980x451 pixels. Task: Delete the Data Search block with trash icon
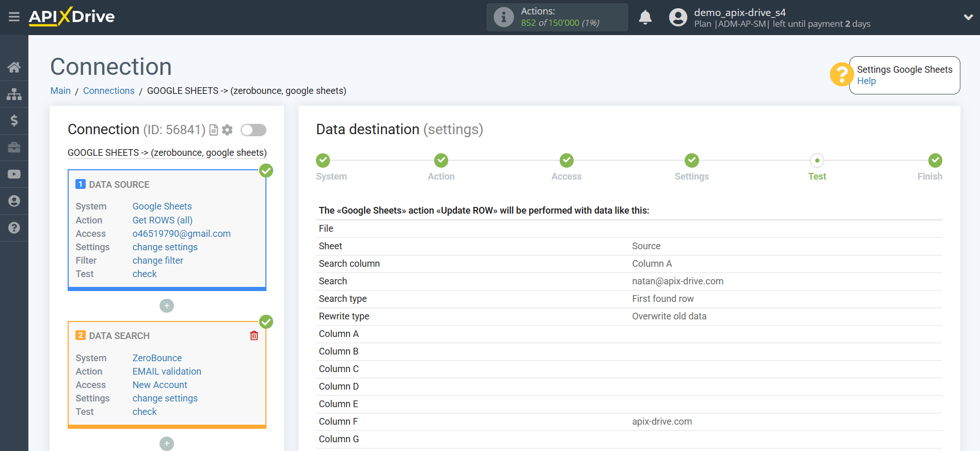(x=254, y=336)
